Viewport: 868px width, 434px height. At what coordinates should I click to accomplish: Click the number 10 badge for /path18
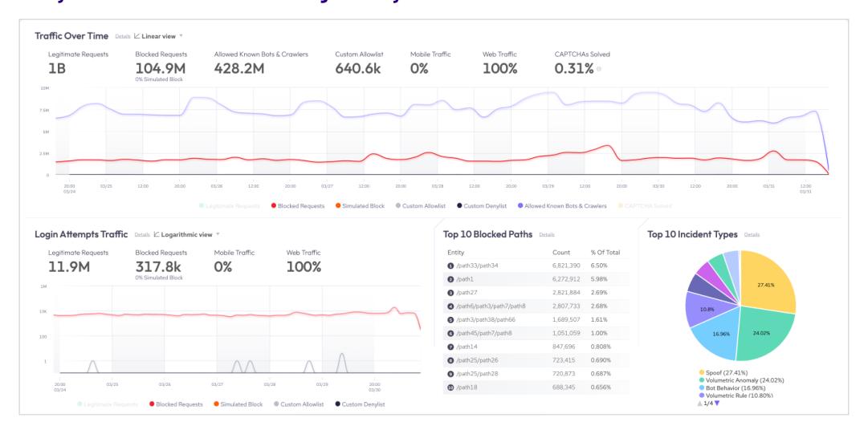(450, 387)
